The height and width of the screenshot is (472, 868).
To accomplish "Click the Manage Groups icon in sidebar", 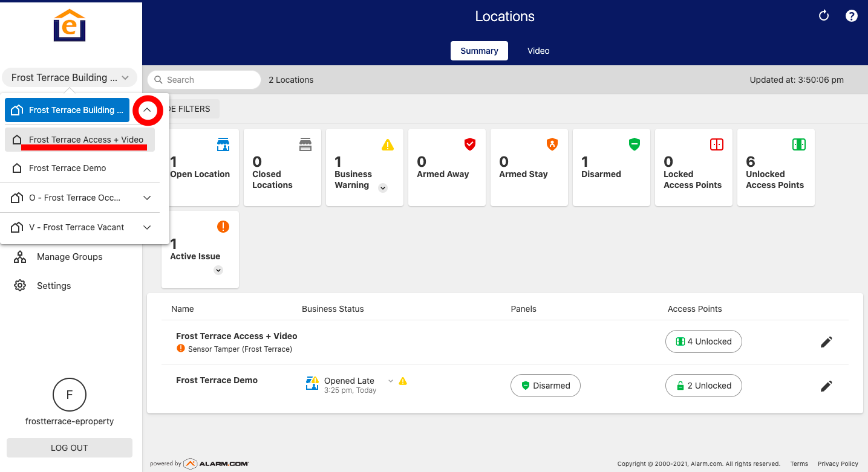I will coord(20,256).
